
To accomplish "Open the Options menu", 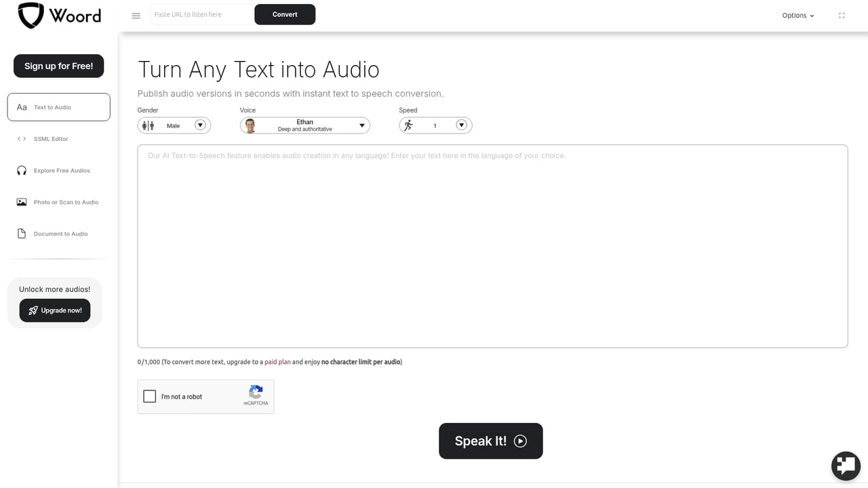I will [x=798, y=16].
